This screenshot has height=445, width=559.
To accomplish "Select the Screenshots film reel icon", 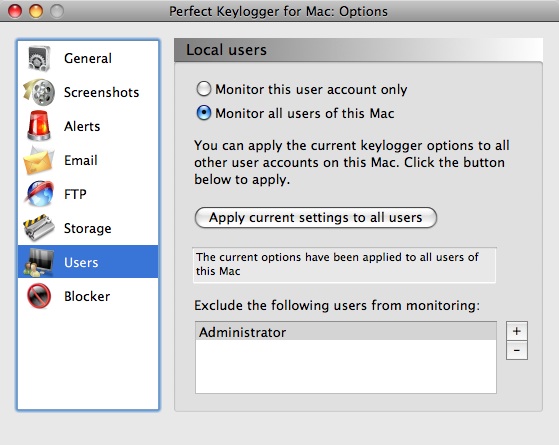I will (x=39, y=92).
